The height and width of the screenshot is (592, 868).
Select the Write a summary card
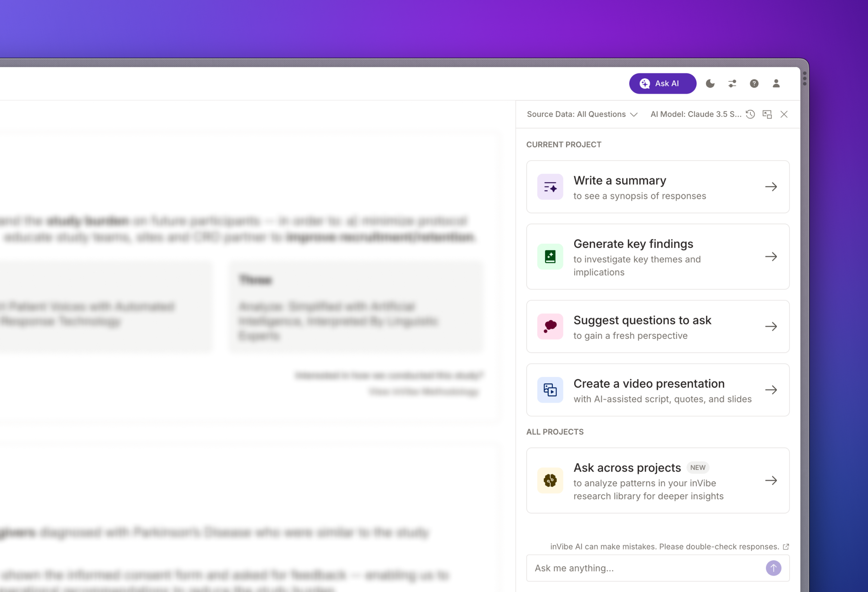click(657, 187)
